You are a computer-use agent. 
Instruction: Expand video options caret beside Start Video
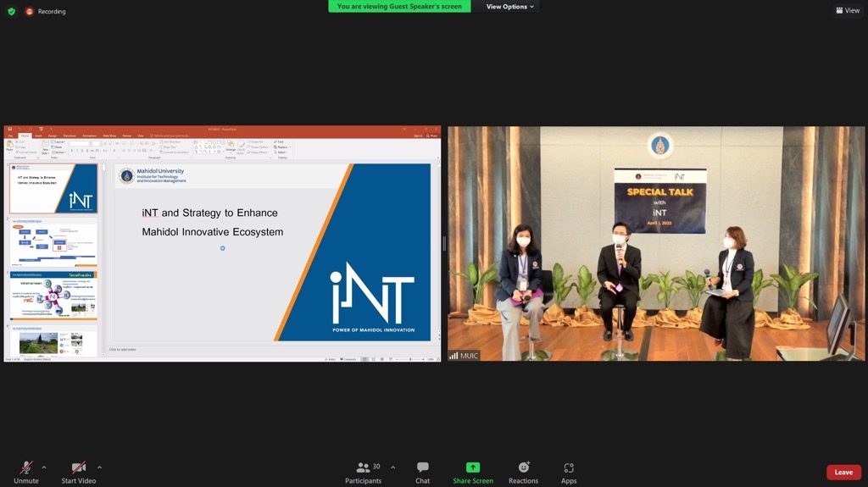coord(100,468)
